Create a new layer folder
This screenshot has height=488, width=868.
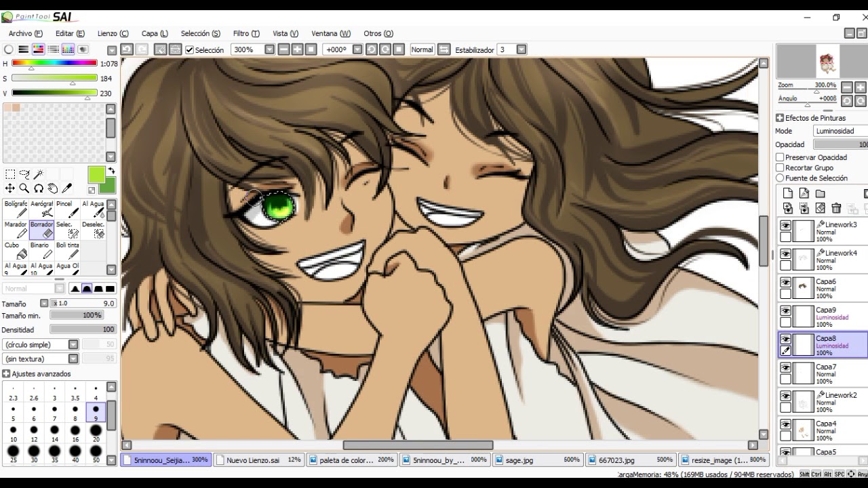(820, 194)
